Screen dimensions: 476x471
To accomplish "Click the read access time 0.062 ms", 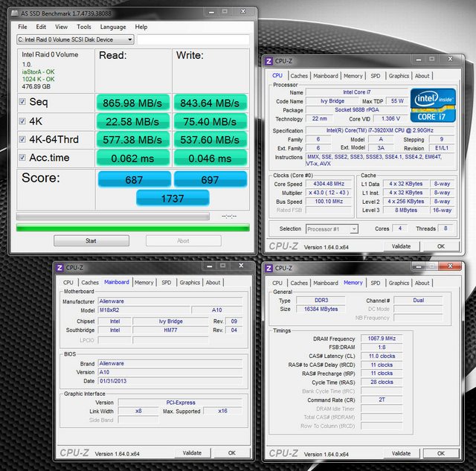I will pos(132,158).
